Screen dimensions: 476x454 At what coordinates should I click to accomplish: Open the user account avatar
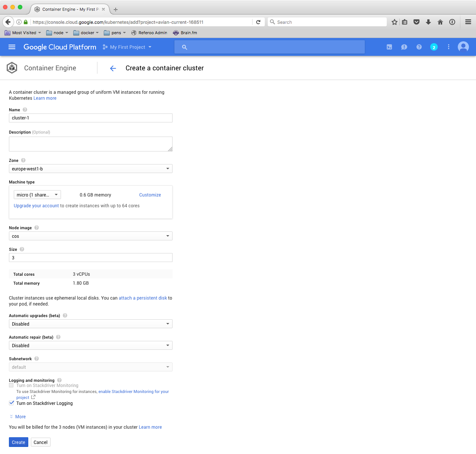point(463,47)
